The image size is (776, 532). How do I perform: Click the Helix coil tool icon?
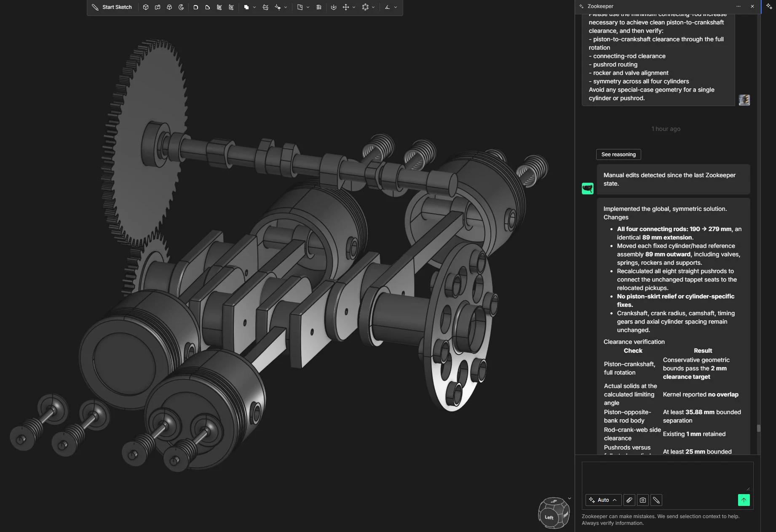[319, 7]
